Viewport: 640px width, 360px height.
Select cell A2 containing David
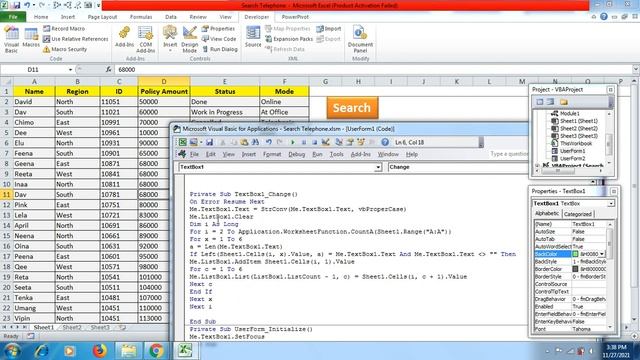[x=34, y=102]
